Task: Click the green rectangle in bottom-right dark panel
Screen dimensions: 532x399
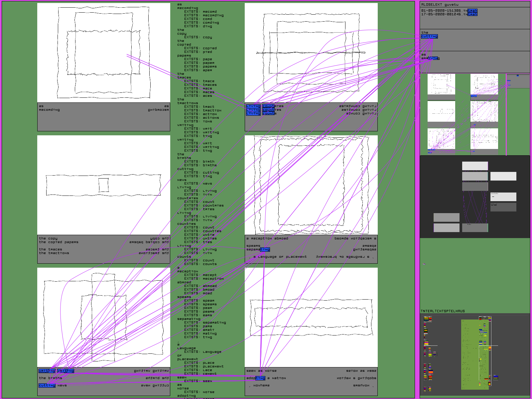Action: (474, 354)
